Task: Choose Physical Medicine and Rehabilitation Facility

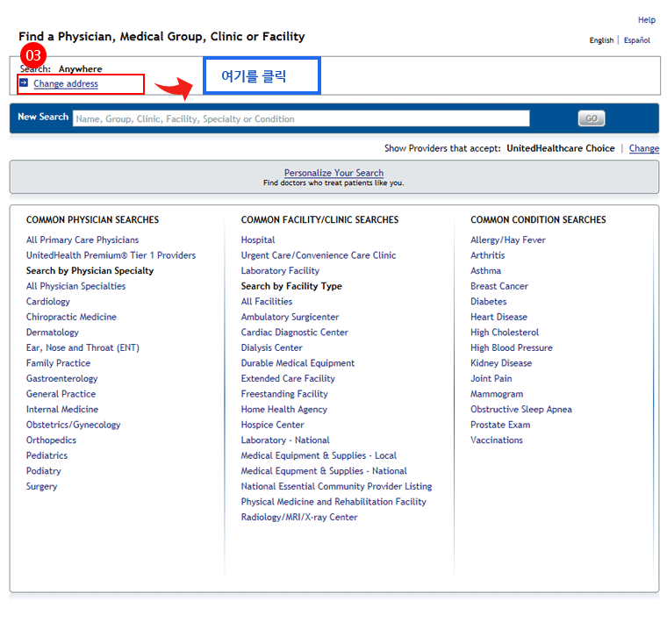Action: [x=333, y=502]
